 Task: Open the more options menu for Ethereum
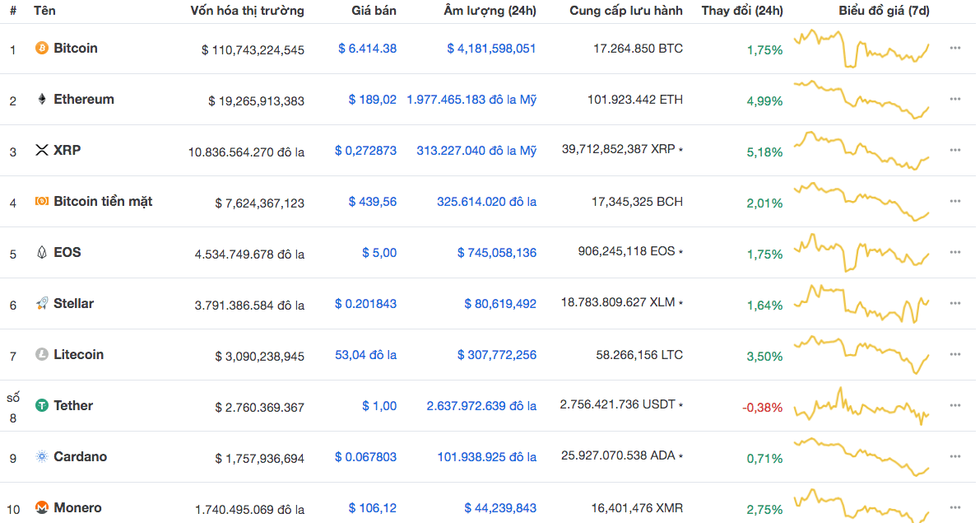(955, 99)
